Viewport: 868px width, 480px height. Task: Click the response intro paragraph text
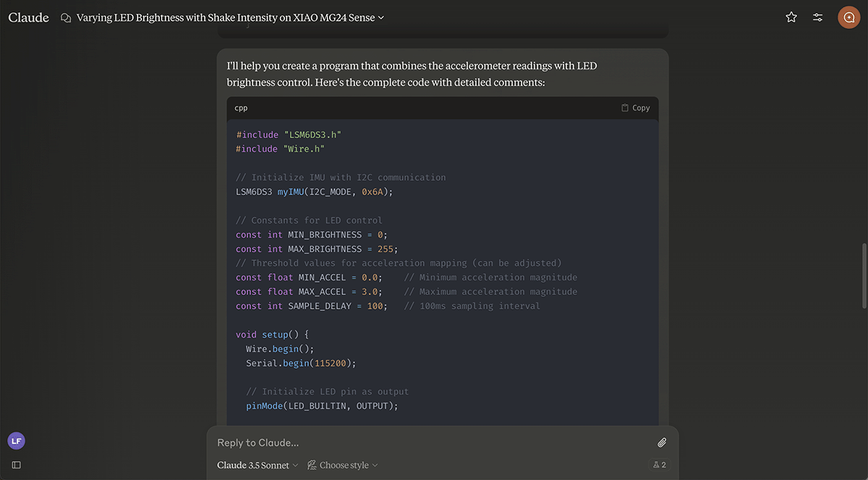pos(412,74)
